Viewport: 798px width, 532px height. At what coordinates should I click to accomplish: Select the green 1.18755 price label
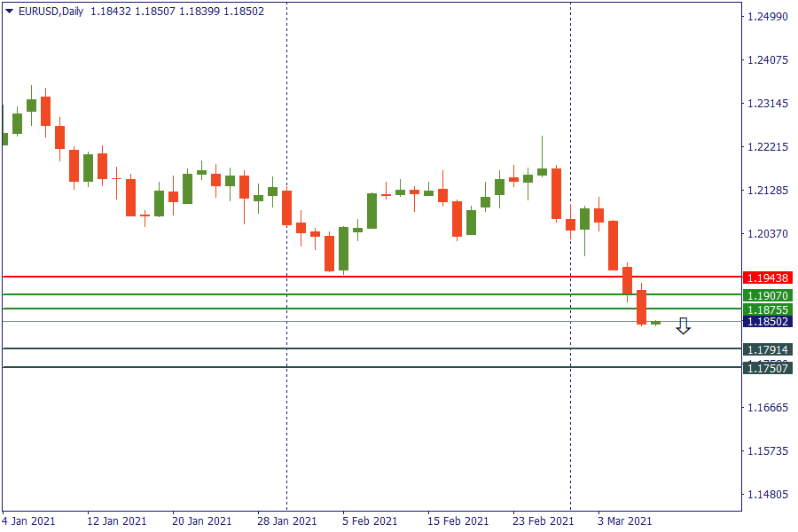768,309
